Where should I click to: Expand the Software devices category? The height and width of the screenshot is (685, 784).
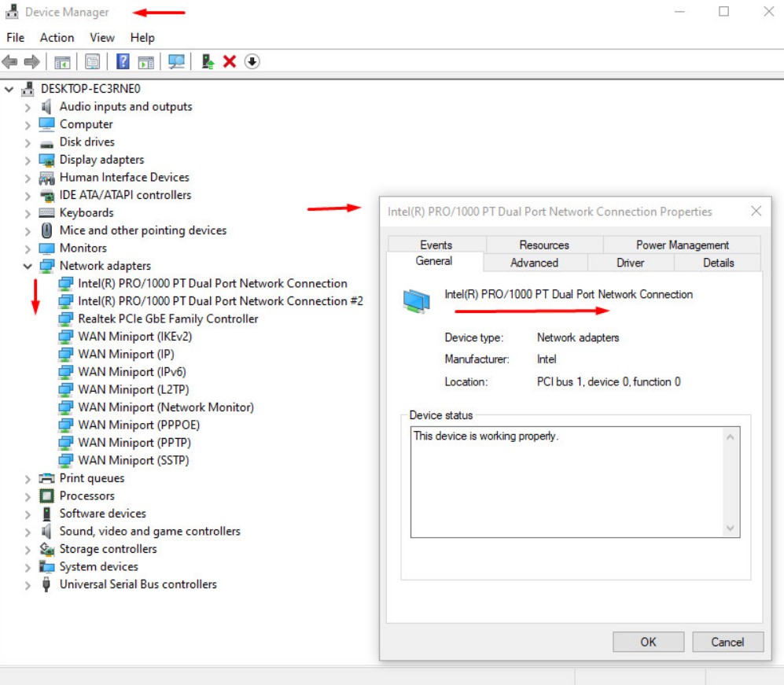[x=28, y=514]
